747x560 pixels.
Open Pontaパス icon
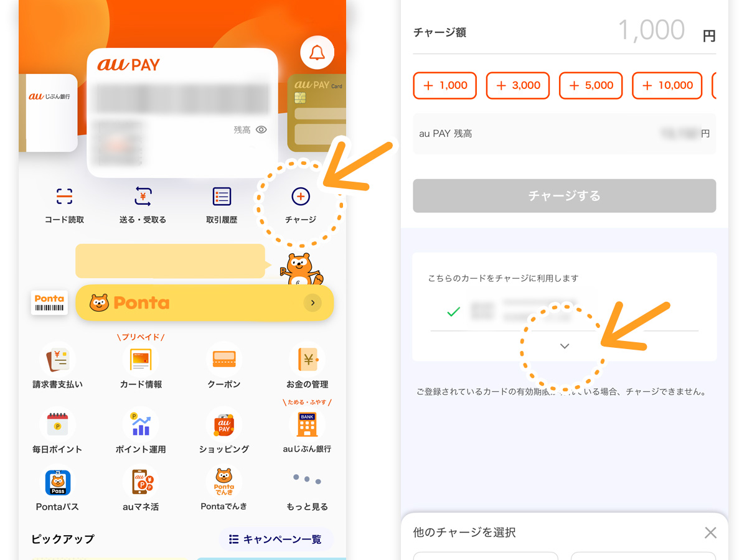57,482
